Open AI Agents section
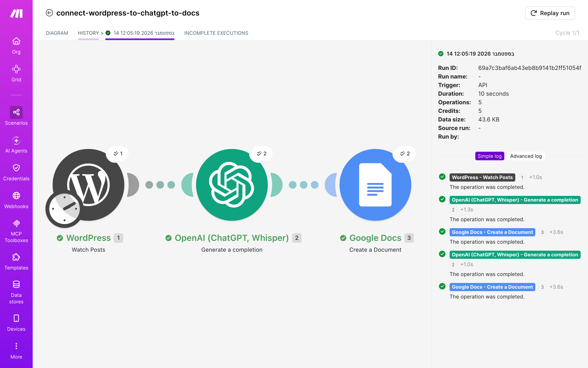 pos(16,145)
